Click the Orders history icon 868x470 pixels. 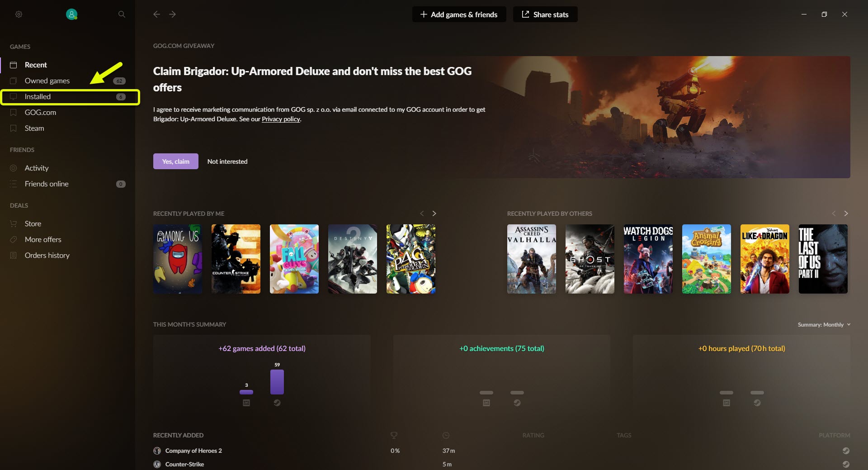point(14,255)
